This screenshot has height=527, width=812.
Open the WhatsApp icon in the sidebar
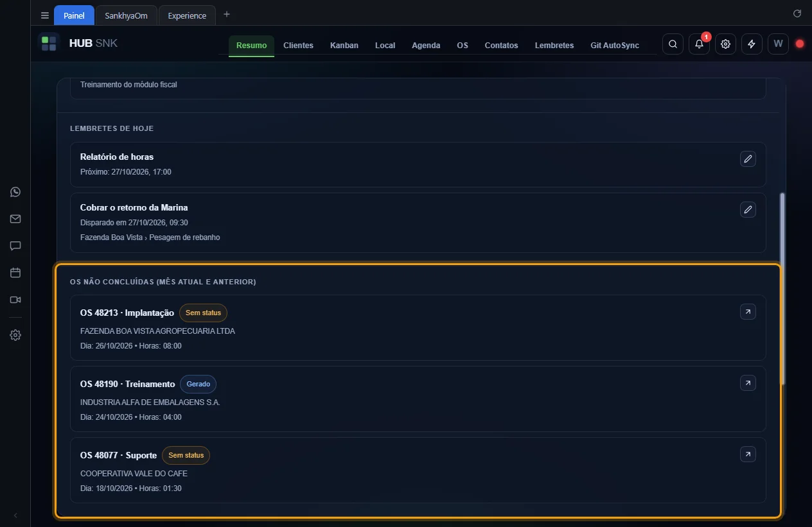[15, 192]
